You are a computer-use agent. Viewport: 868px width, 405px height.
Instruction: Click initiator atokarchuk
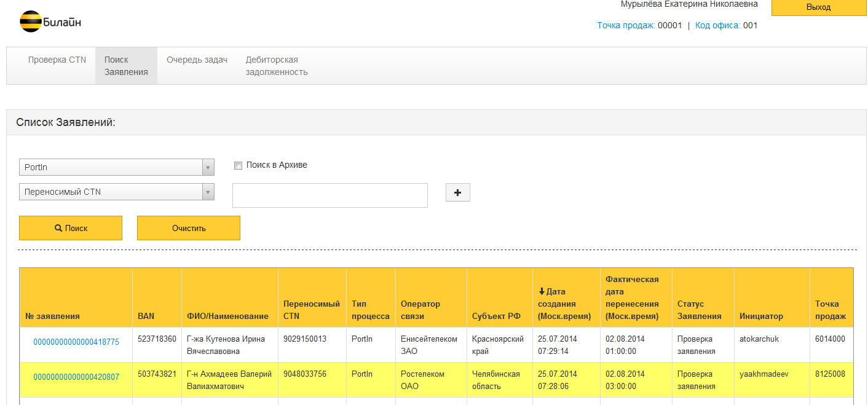(759, 339)
